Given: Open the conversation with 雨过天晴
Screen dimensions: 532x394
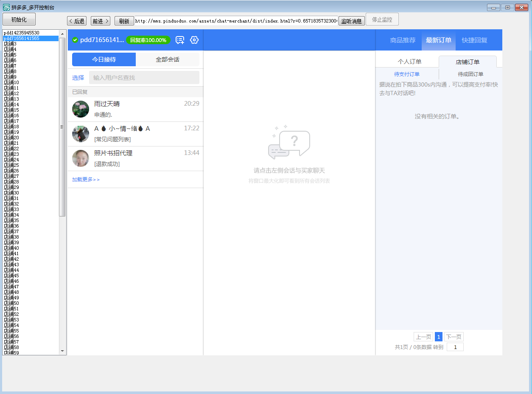Looking at the screenshot, I should pyautogui.click(x=136, y=109).
